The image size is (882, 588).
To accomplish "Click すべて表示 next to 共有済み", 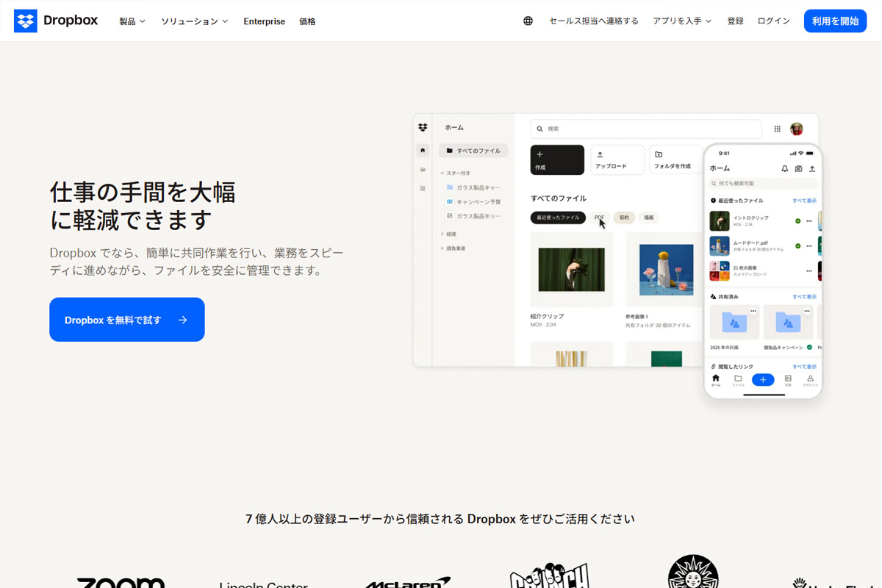I will [804, 297].
